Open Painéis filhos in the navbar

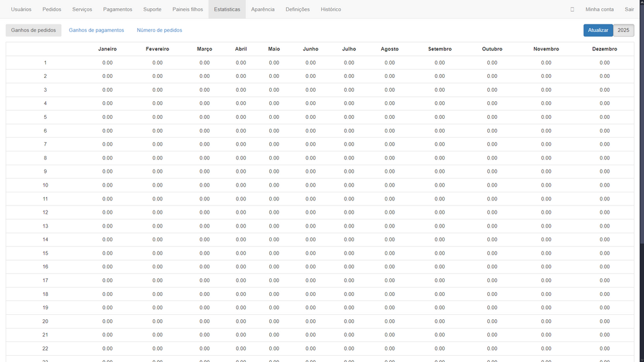[x=187, y=9]
